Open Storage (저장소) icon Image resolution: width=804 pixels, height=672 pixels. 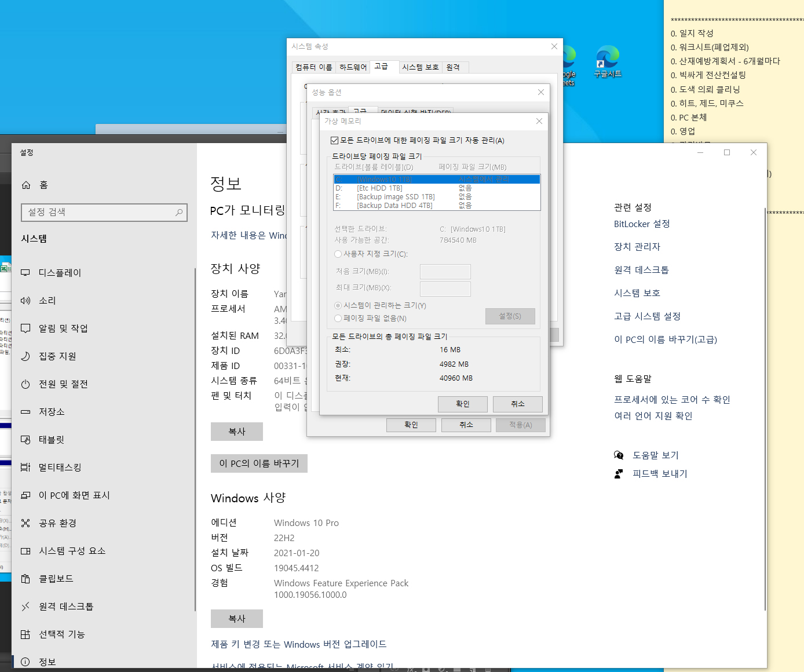pyautogui.click(x=25, y=412)
